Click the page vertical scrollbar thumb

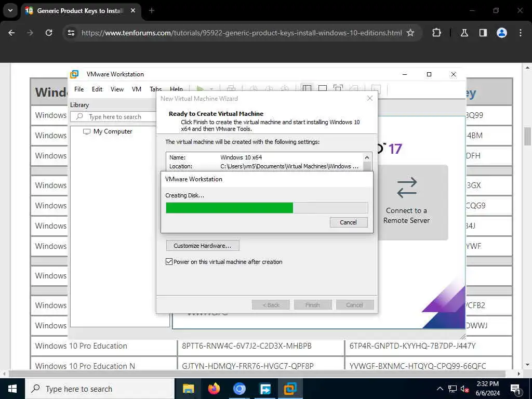(527, 137)
